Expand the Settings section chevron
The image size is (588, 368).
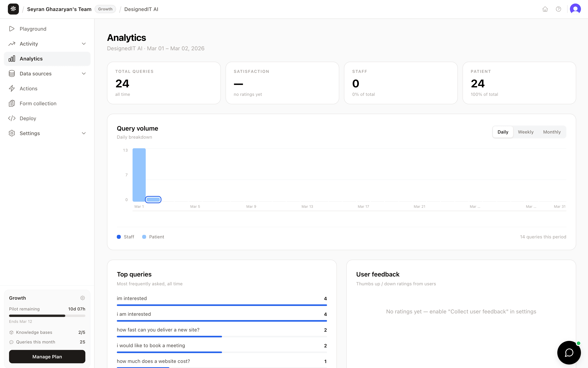[84, 133]
